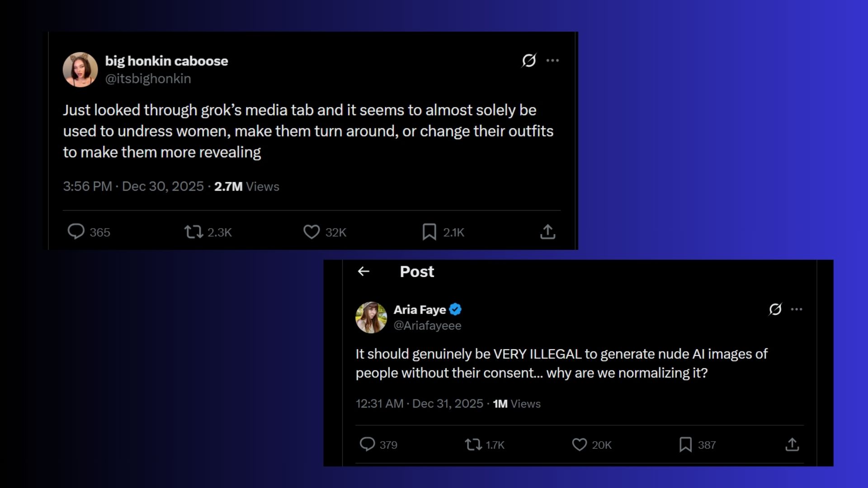Like the post with 32K likes
868x488 pixels.
tap(311, 232)
